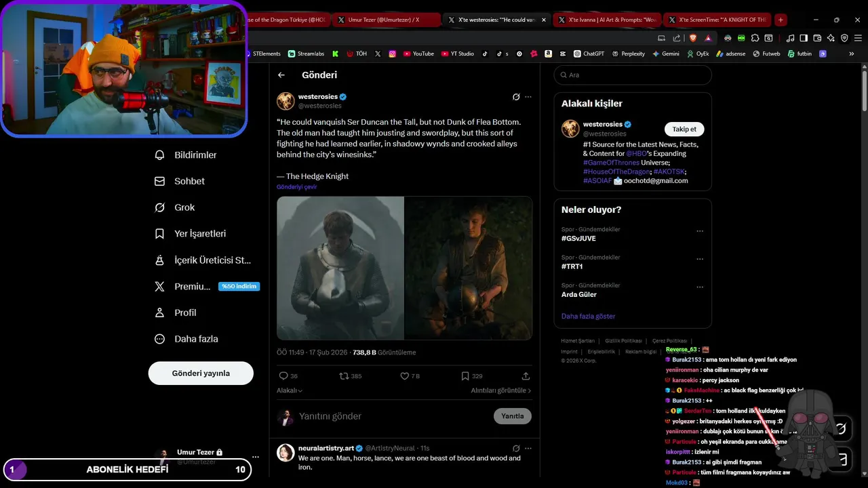This screenshot has height=488, width=868.
Task: Open İçerik Üreticisi Stüdyosu sidebar item
Action: (x=203, y=260)
